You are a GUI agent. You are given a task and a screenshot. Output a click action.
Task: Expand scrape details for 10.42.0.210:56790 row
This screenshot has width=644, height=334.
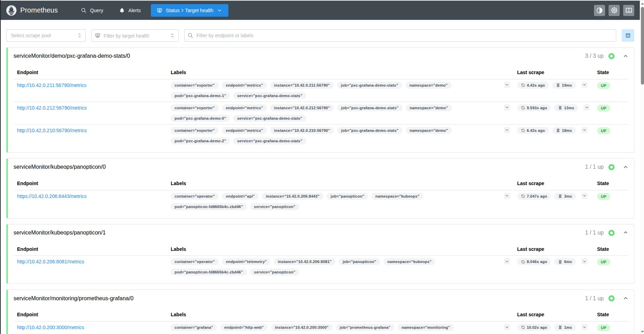(585, 130)
